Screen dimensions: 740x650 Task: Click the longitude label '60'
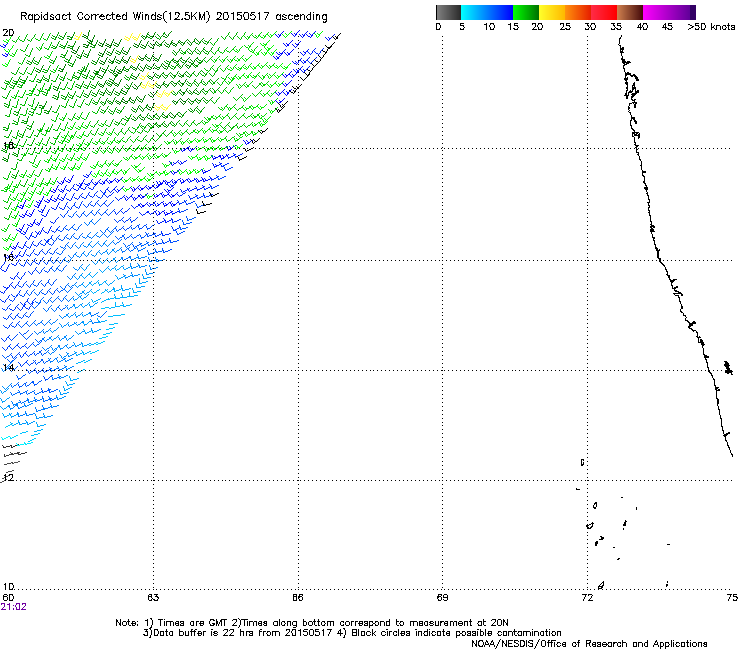pyautogui.click(x=8, y=598)
